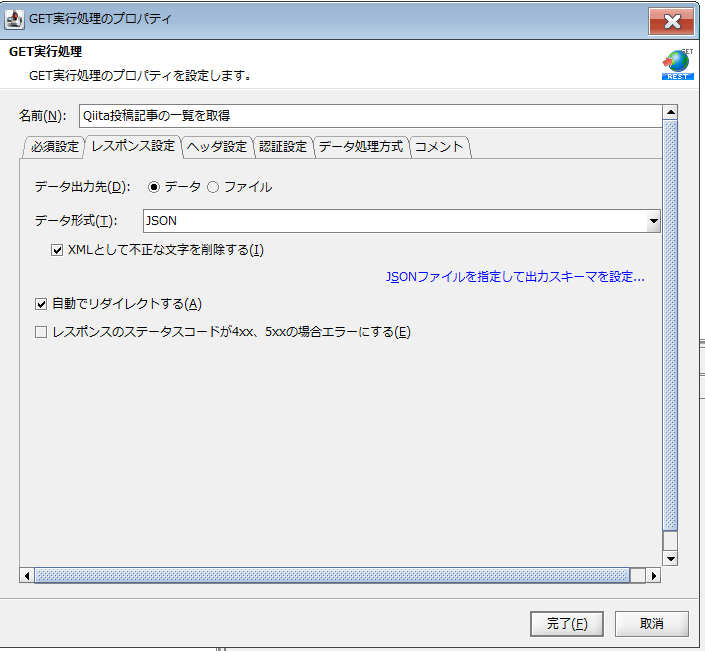Click the 名前 input field

coord(370,116)
